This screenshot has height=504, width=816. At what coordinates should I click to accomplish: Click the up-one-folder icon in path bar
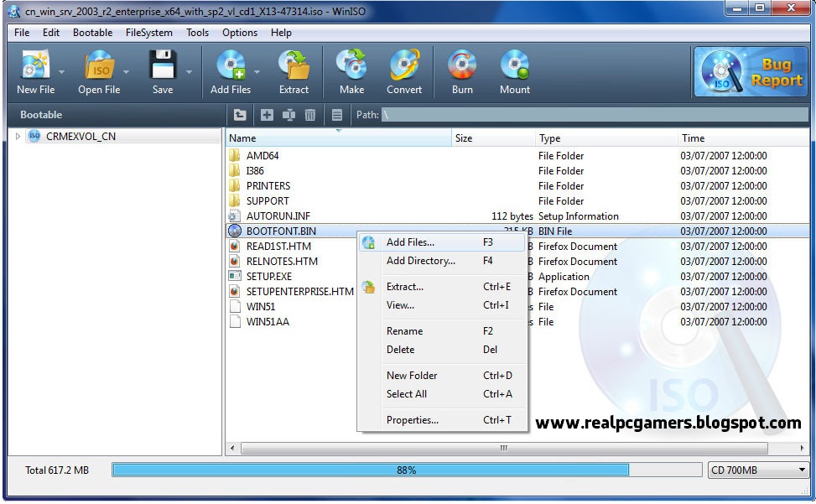[240, 115]
